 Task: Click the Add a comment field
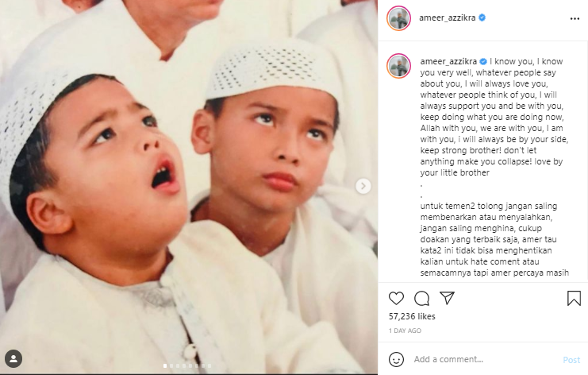(485, 359)
